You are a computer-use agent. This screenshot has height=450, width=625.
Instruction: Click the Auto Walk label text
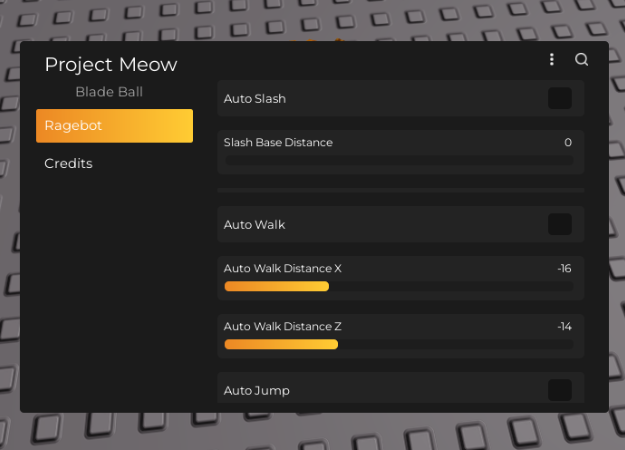(x=254, y=225)
